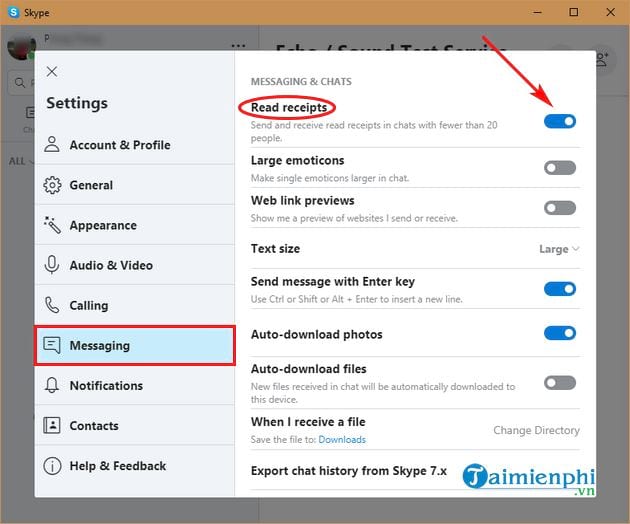The image size is (630, 524).
Task: Open Notifications settings
Action: 135,386
